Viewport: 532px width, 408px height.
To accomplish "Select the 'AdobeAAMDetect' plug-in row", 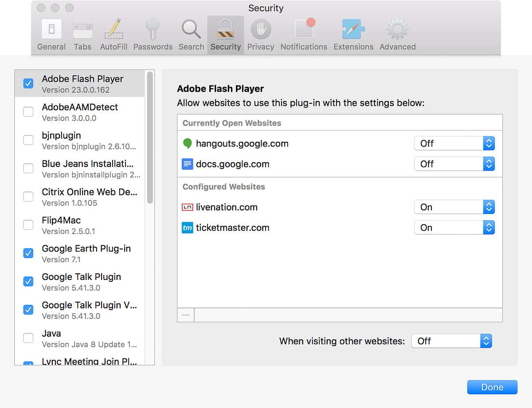I will (x=80, y=112).
